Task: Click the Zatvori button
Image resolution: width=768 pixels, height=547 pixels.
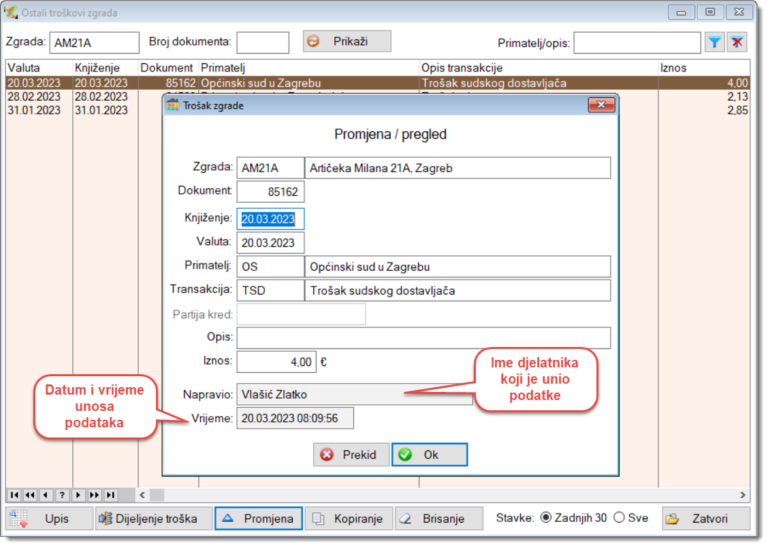Action: pos(708,519)
